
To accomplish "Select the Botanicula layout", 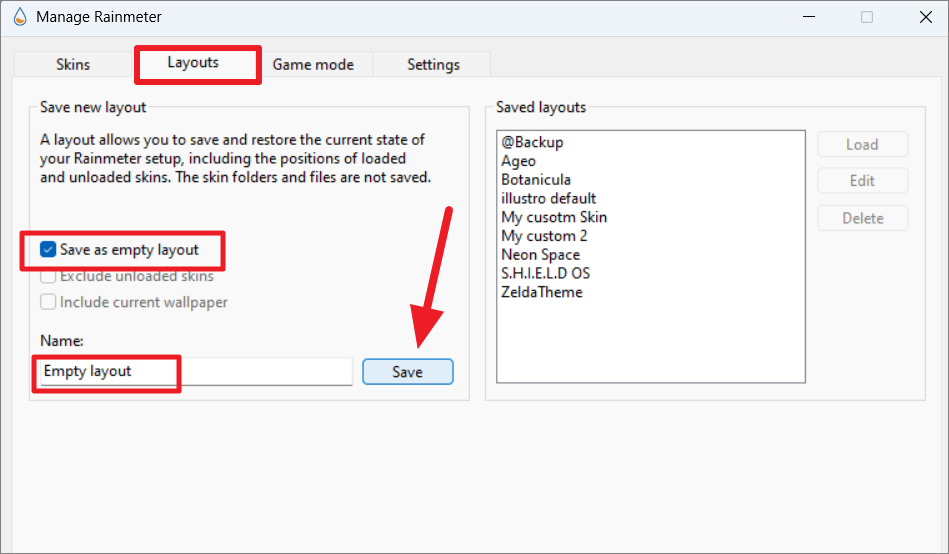I will (536, 180).
